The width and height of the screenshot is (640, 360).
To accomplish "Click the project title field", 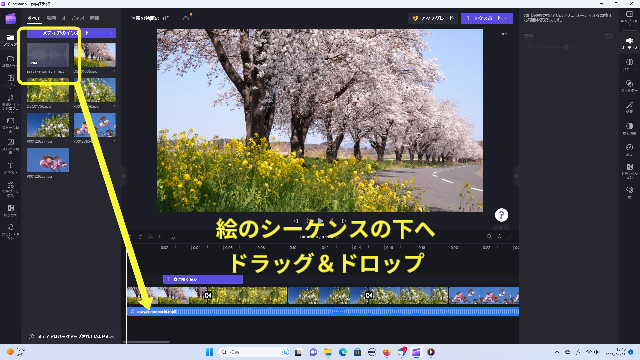I will point(150,18).
